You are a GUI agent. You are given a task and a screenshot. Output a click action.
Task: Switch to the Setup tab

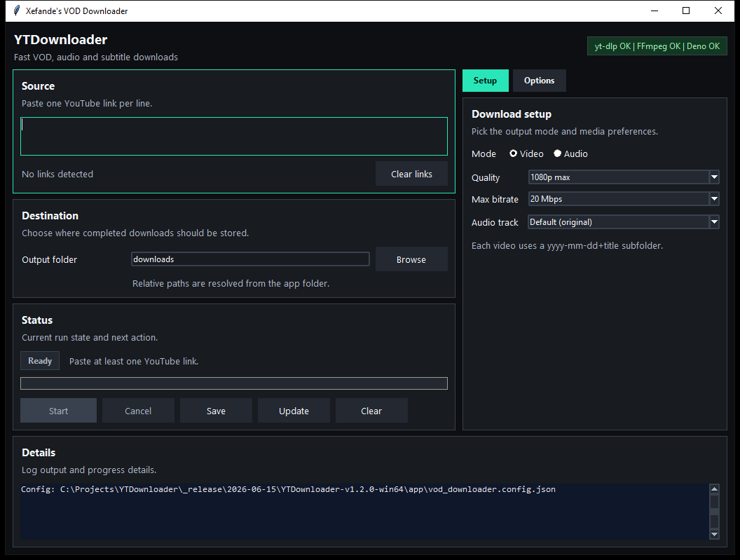tap(485, 81)
